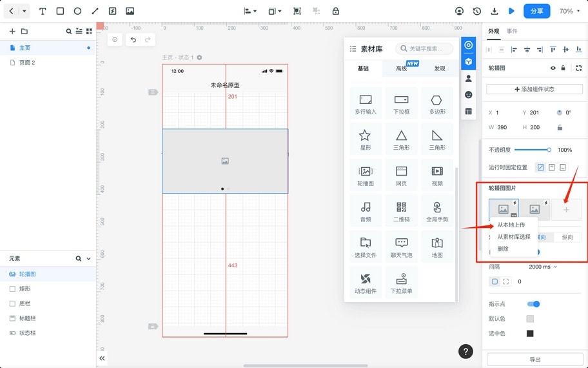Select the Line tool
This screenshot has width=588, height=368.
tap(95, 11)
